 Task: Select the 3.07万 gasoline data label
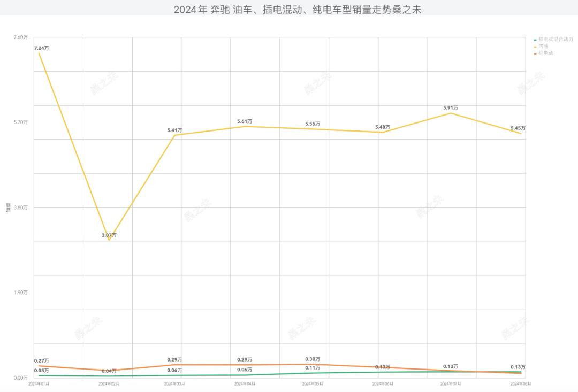(109, 235)
